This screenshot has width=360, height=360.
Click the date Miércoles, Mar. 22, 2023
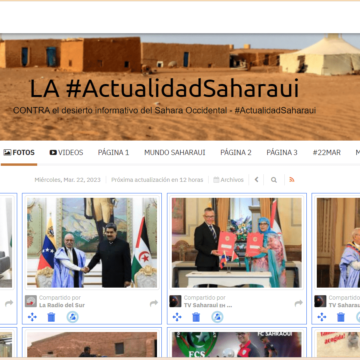67,180
